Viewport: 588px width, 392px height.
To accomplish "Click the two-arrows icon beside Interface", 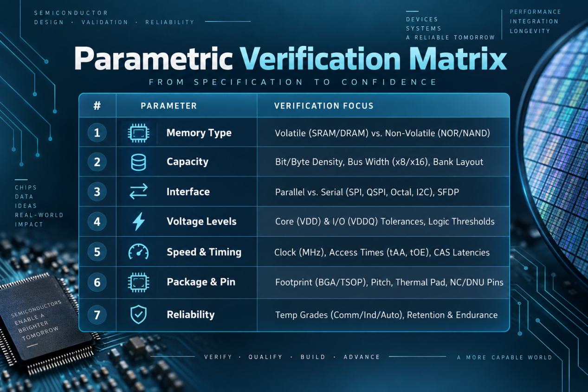I will pyautogui.click(x=138, y=192).
